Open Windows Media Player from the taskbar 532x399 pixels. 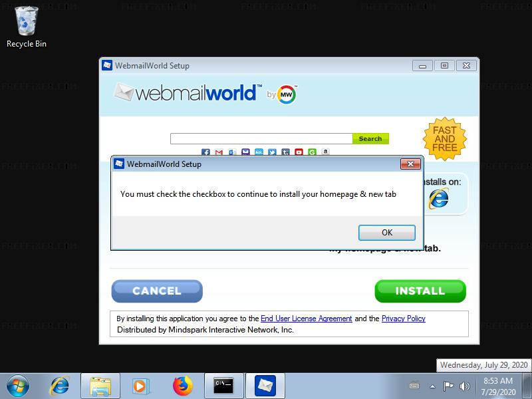click(140, 386)
